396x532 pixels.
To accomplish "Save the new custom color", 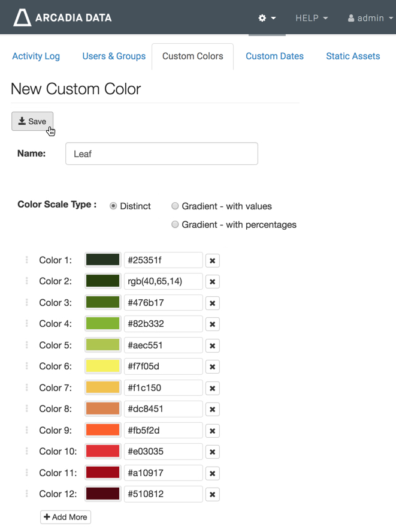I will coord(32,121).
